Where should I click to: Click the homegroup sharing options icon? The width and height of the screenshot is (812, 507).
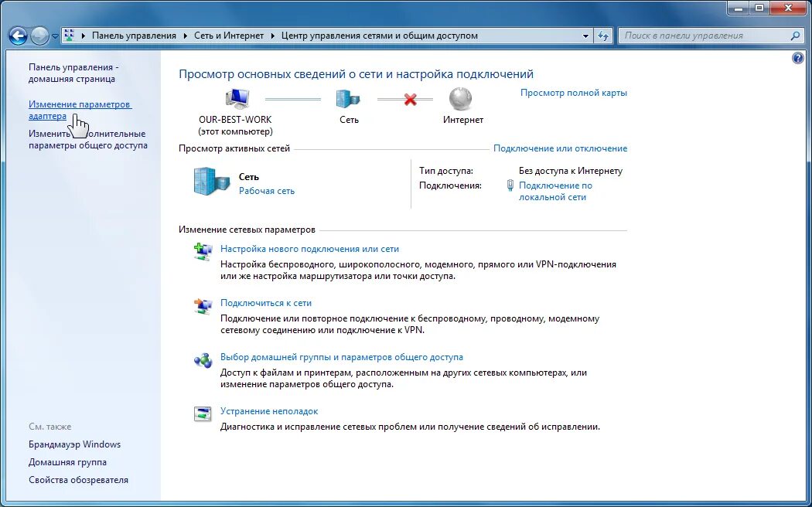203,359
